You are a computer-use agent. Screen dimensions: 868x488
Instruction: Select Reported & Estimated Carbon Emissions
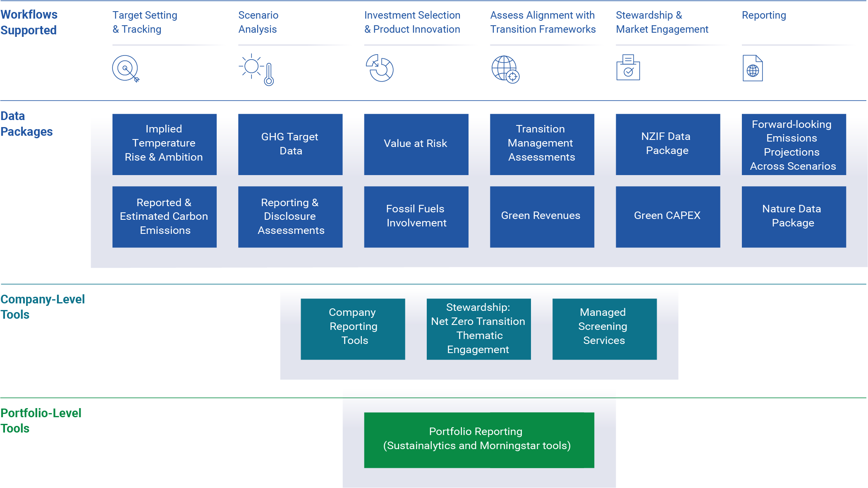click(164, 216)
